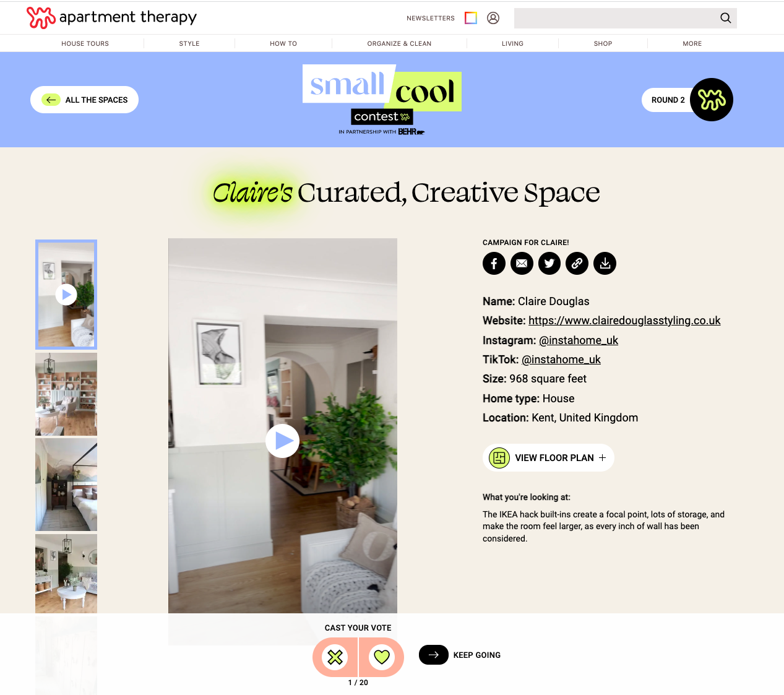Click the download share icon
Image resolution: width=784 pixels, height=695 pixels.
click(x=605, y=264)
